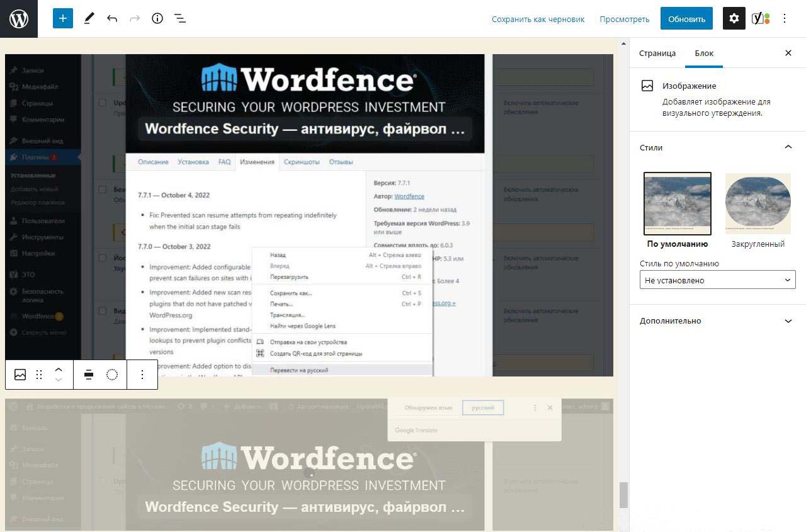Click the WordPress logo icon
806x532 pixels.
(19, 19)
